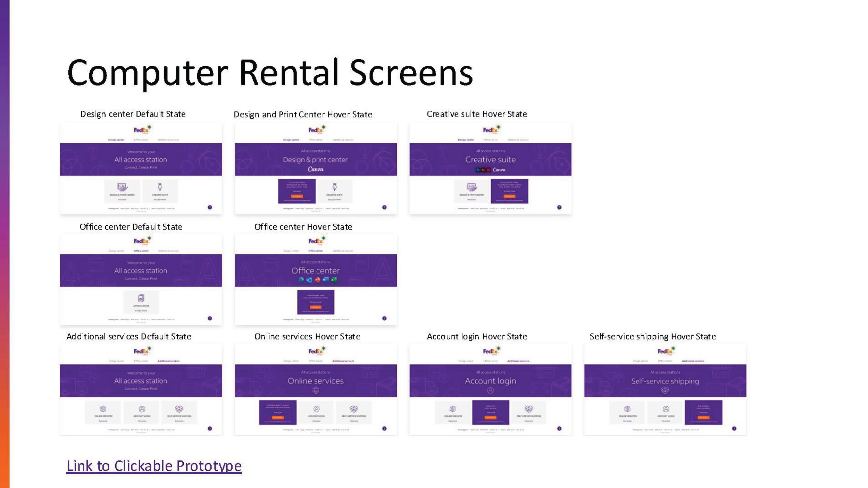Click FedEx logo in Account login Hover State screen

[x=491, y=351]
